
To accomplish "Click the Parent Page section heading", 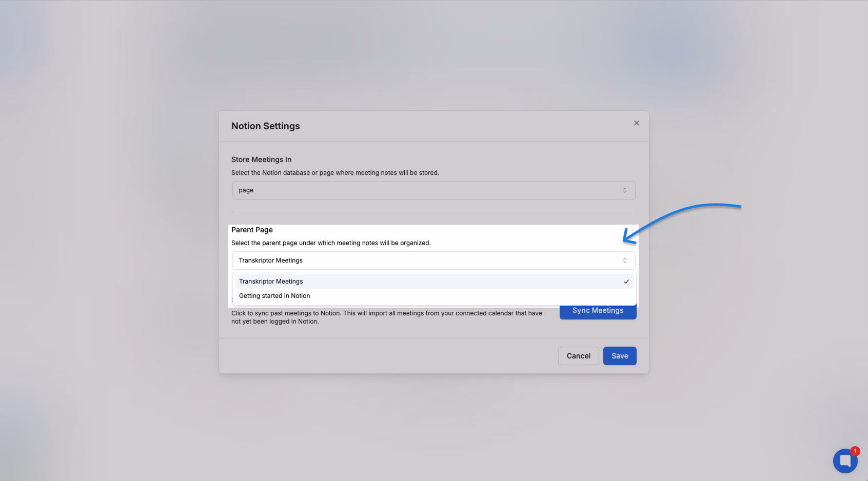I will [x=252, y=230].
